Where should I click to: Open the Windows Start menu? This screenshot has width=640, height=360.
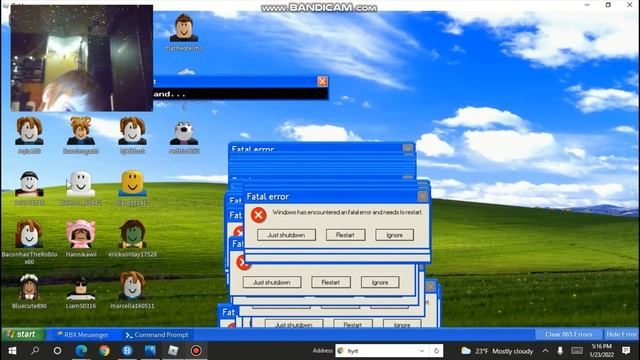[x=12, y=351]
